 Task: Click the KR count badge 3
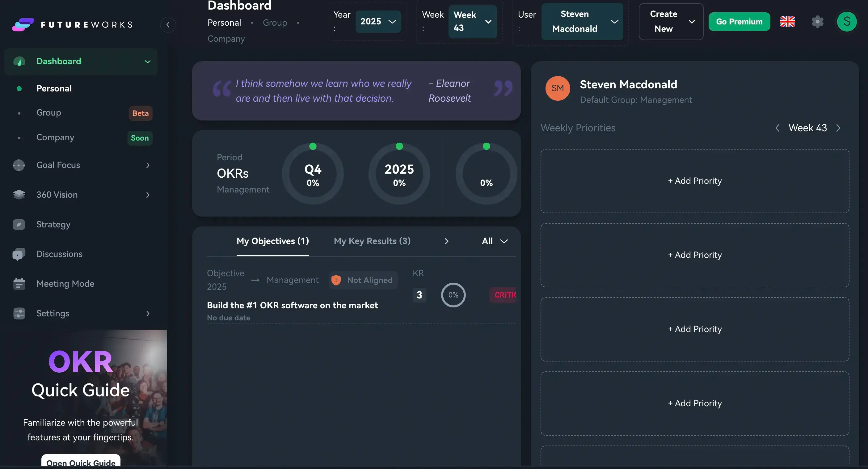pyautogui.click(x=419, y=295)
